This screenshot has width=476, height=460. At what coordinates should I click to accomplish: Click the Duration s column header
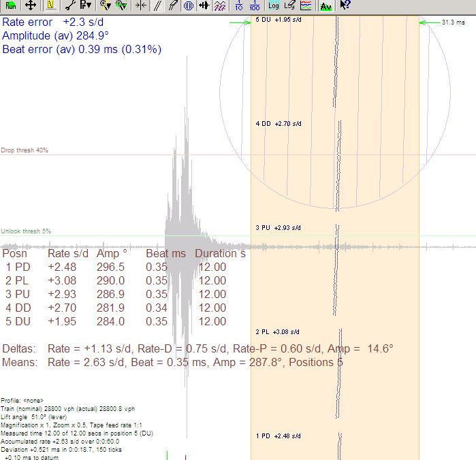(220, 253)
